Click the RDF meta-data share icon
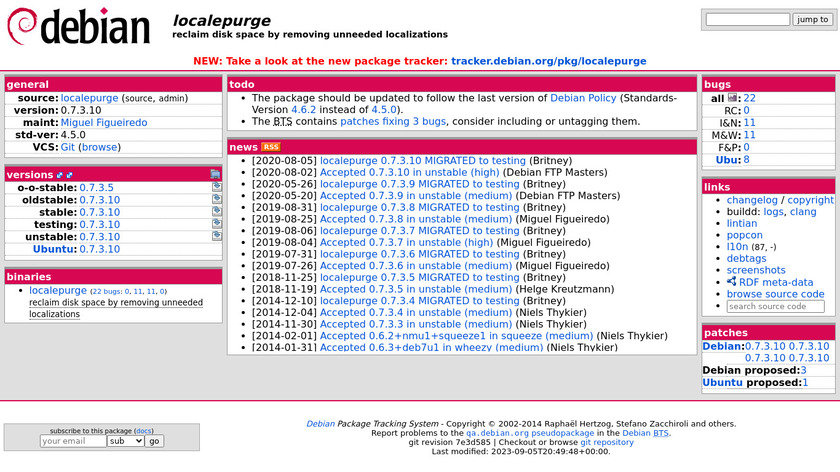The width and height of the screenshot is (840, 472). point(731,281)
